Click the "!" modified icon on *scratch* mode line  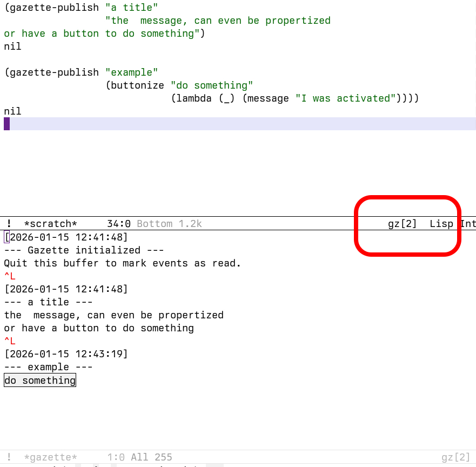[8, 223]
